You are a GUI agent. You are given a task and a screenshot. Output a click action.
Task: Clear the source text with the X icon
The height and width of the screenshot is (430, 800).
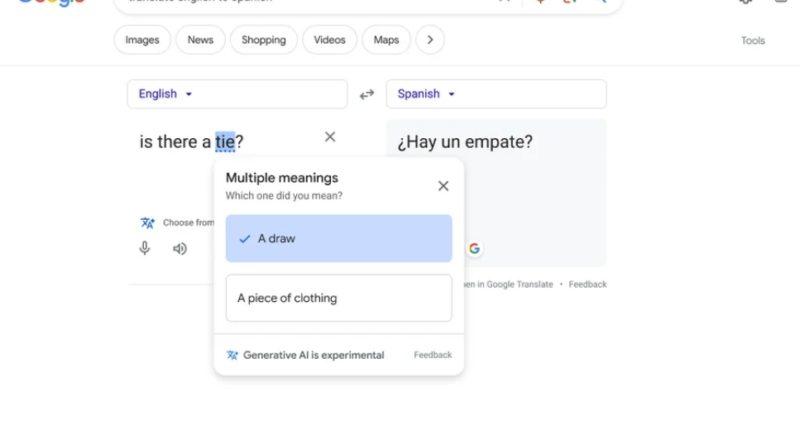[330, 137]
